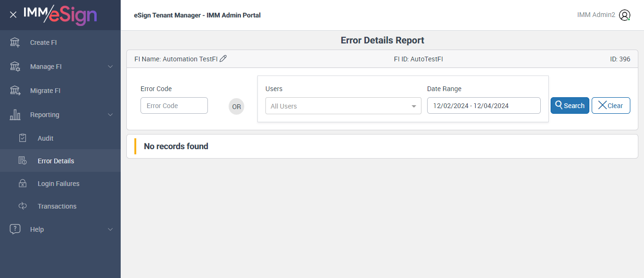Select Transactions in the sidebar
Screen dimensions: 644x278
tap(57, 206)
